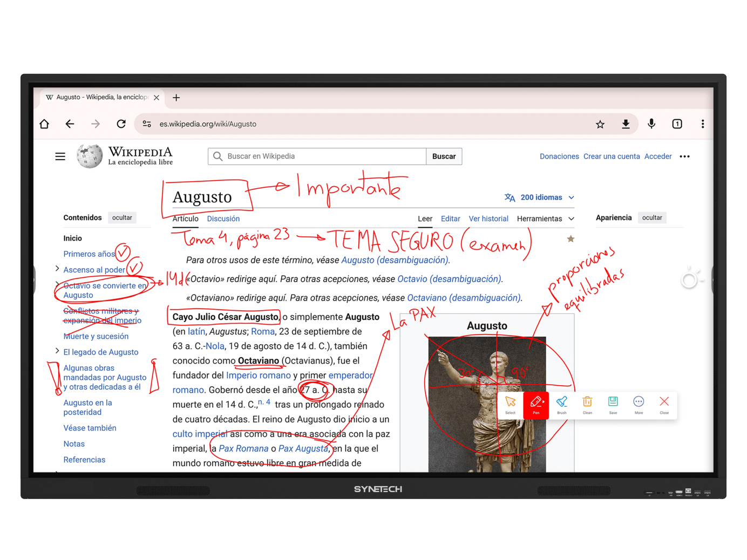Click the Buscar search button
This screenshot has height=560, width=747.
444,156
